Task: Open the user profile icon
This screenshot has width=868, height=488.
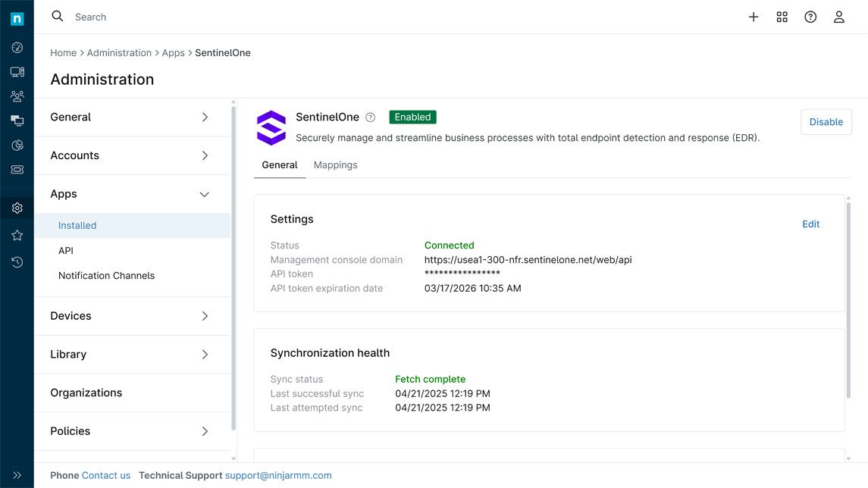Action: tap(838, 17)
